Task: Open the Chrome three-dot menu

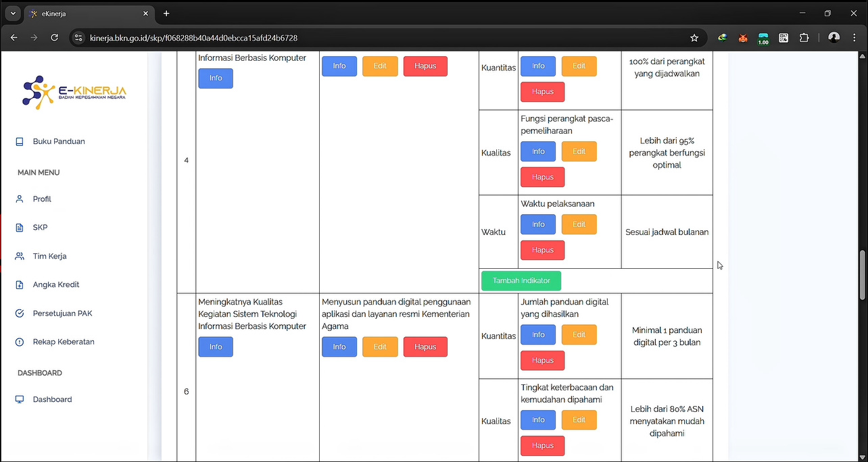Action: click(x=855, y=38)
